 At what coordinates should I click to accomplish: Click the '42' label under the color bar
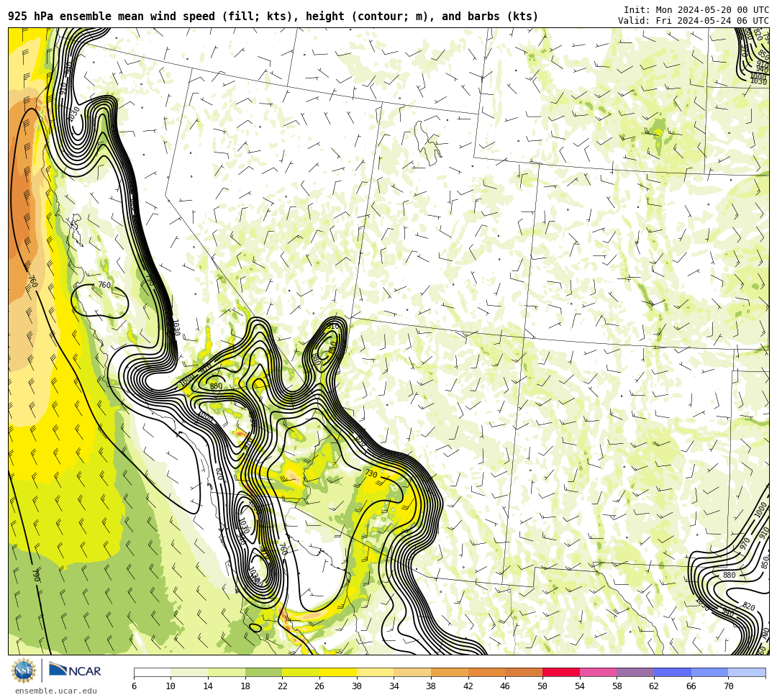(468, 686)
